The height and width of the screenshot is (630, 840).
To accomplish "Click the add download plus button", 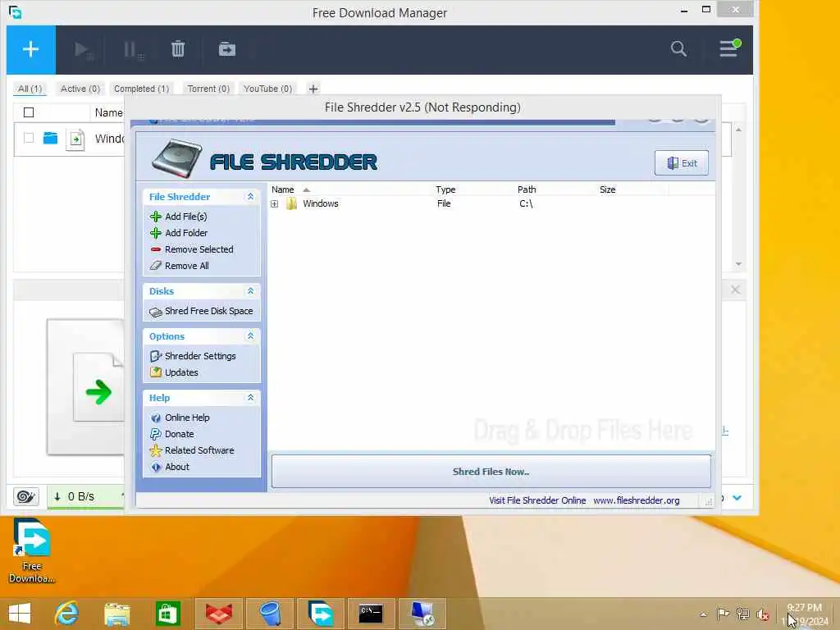I will [x=30, y=49].
